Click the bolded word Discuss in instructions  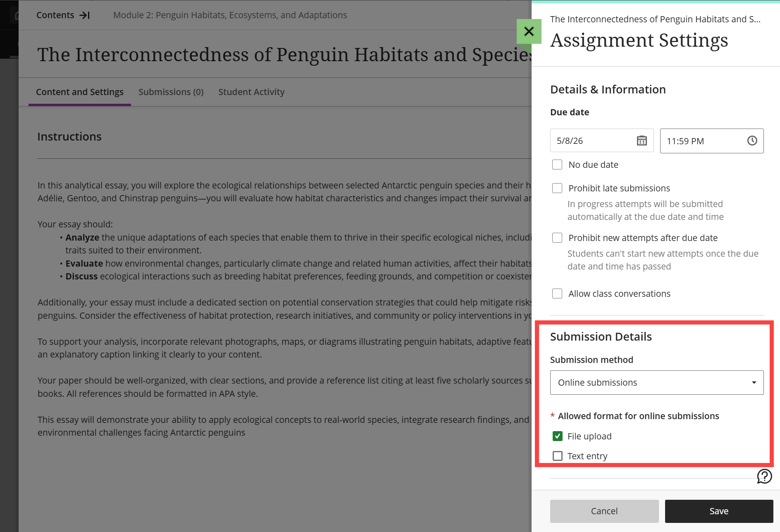pos(81,277)
